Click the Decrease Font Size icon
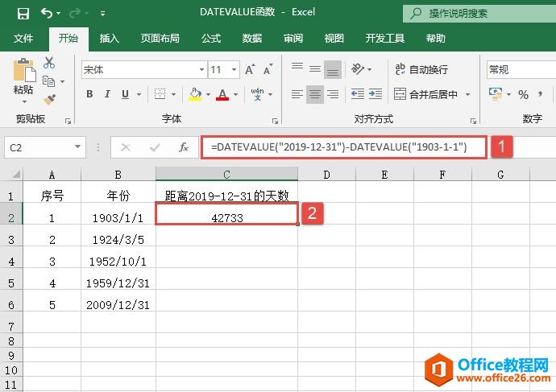Viewport: 556px width, 392px height. pyautogui.click(x=268, y=69)
